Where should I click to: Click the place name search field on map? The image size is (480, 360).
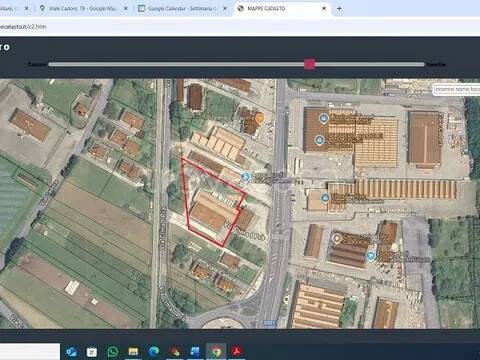tap(457, 89)
